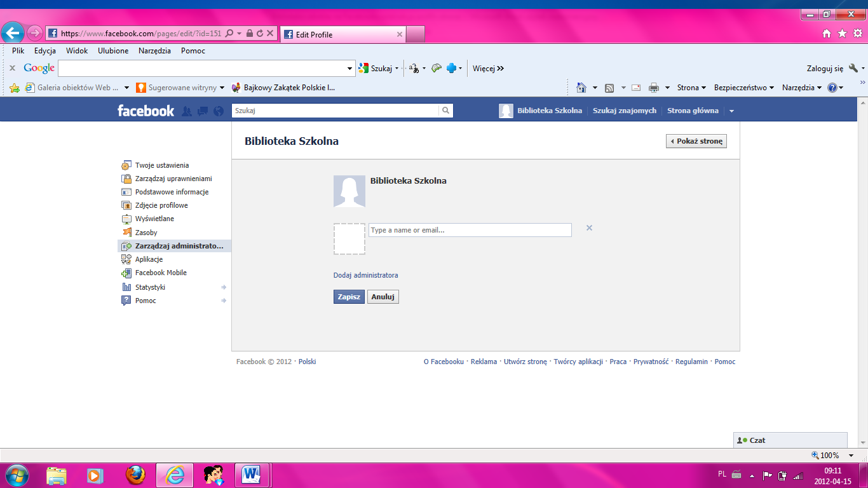Open Twoje ustawienia in sidebar
Image resolution: width=868 pixels, height=488 pixels.
pos(161,165)
